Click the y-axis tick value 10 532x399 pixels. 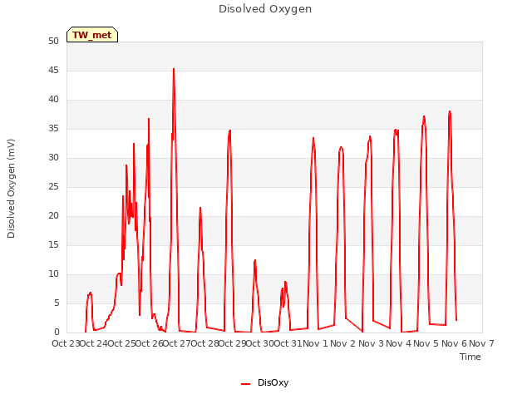(x=53, y=274)
